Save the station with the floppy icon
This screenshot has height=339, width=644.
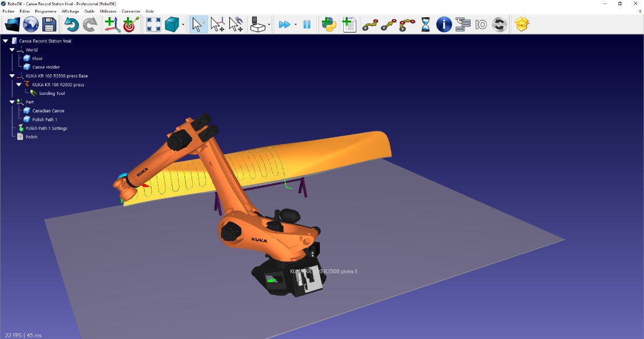click(49, 25)
